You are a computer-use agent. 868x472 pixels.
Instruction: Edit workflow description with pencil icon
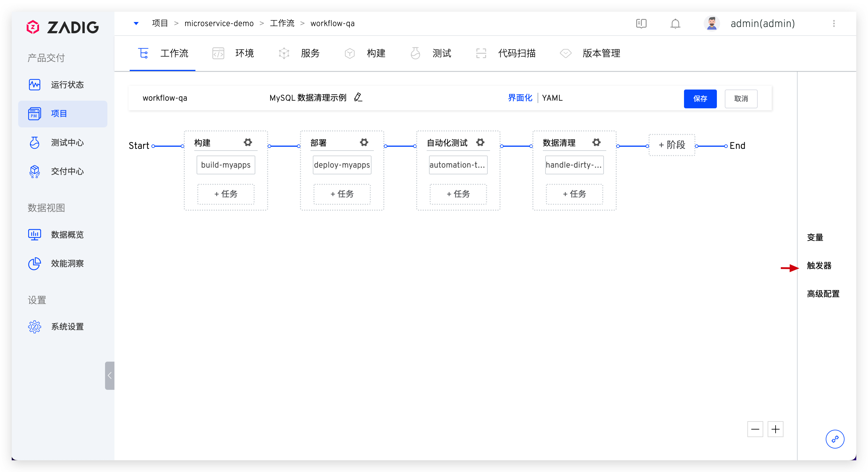(358, 97)
